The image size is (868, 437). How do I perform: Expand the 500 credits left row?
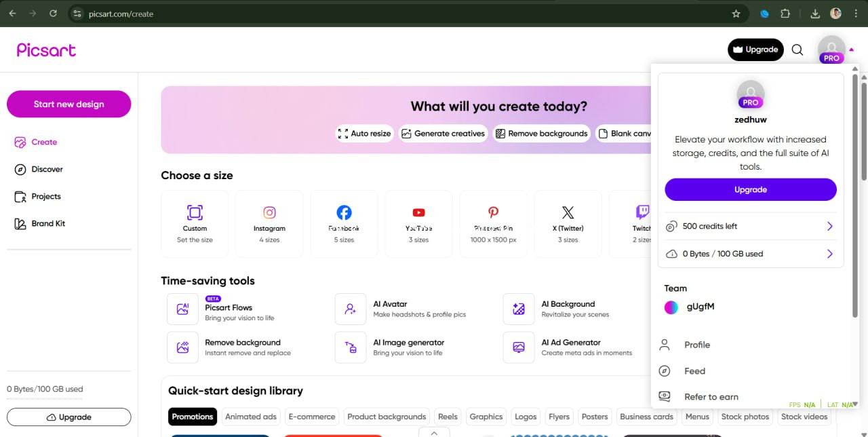829,226
